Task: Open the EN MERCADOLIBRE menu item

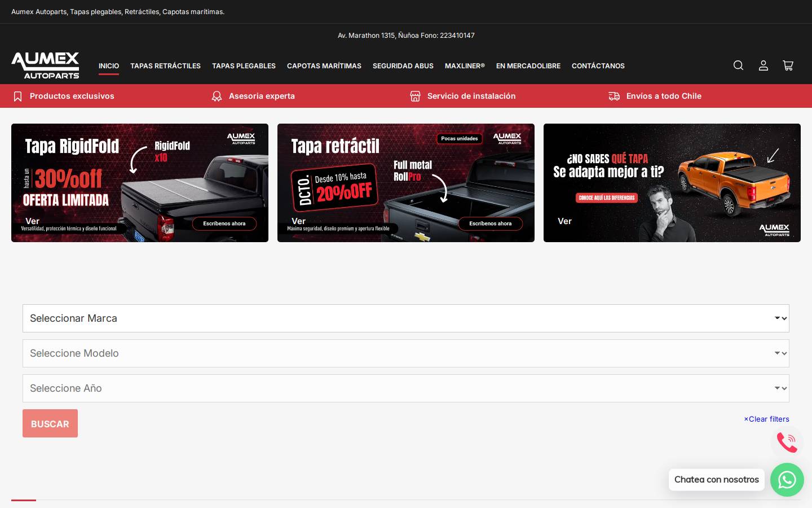Action: point(528,66)
